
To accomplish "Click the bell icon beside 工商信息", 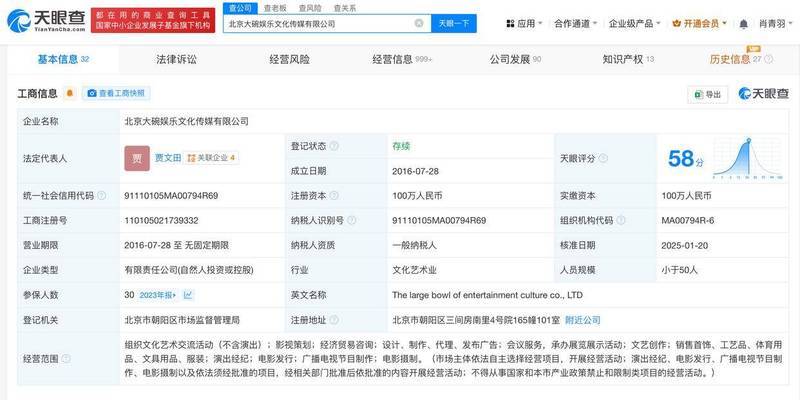I will [70, 94].
